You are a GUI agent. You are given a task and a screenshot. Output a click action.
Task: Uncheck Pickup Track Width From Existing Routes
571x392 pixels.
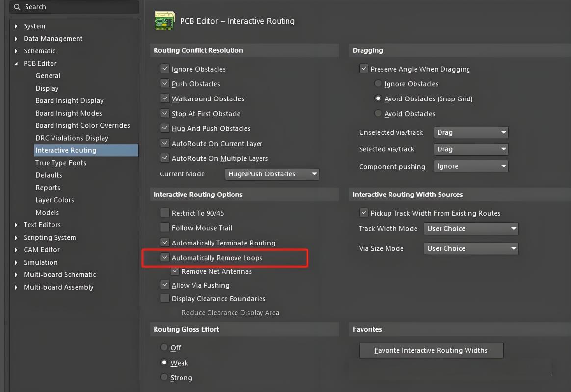[x=363, y=213]
